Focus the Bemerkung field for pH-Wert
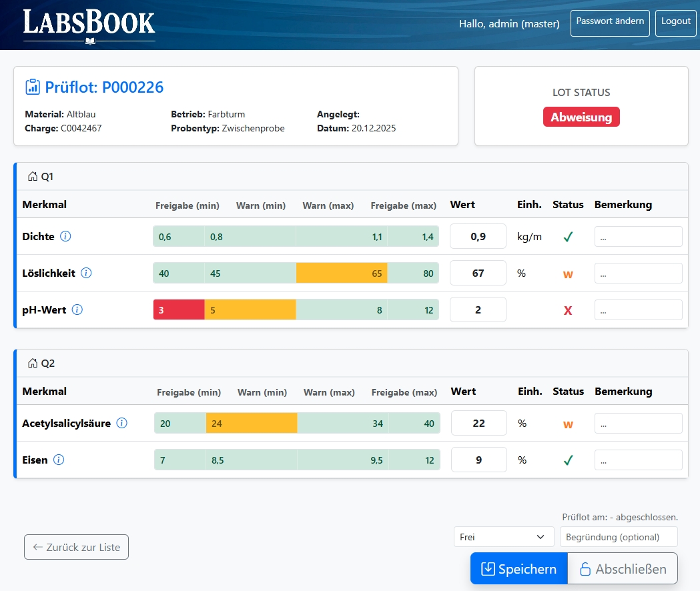 coord(639,310)
